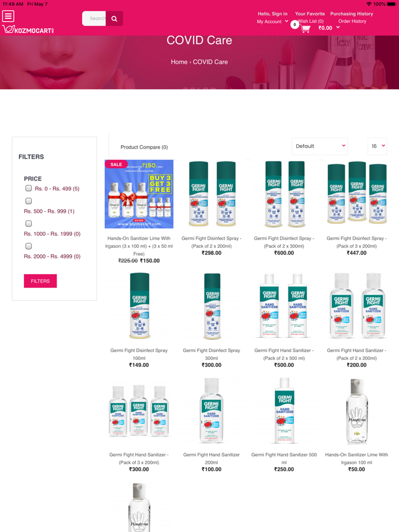The height and width of the screenshot is (532, 399).
Task: Click the Kozmocart logo
Action: (x=28, y=30)
